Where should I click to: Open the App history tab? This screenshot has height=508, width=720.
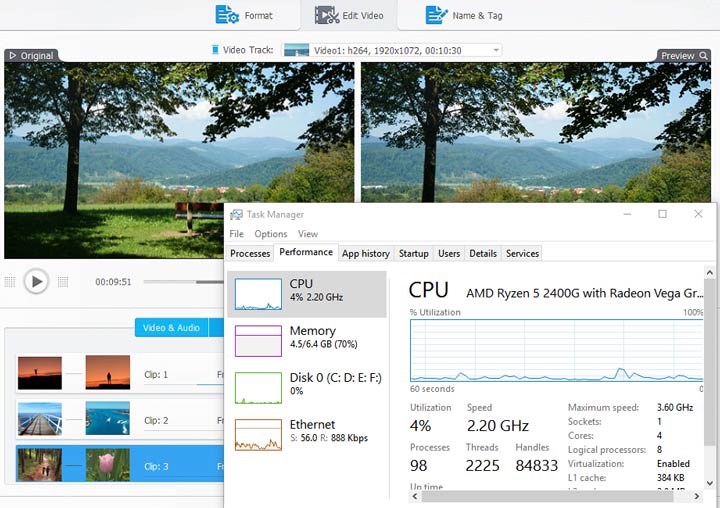click(366, 253)
